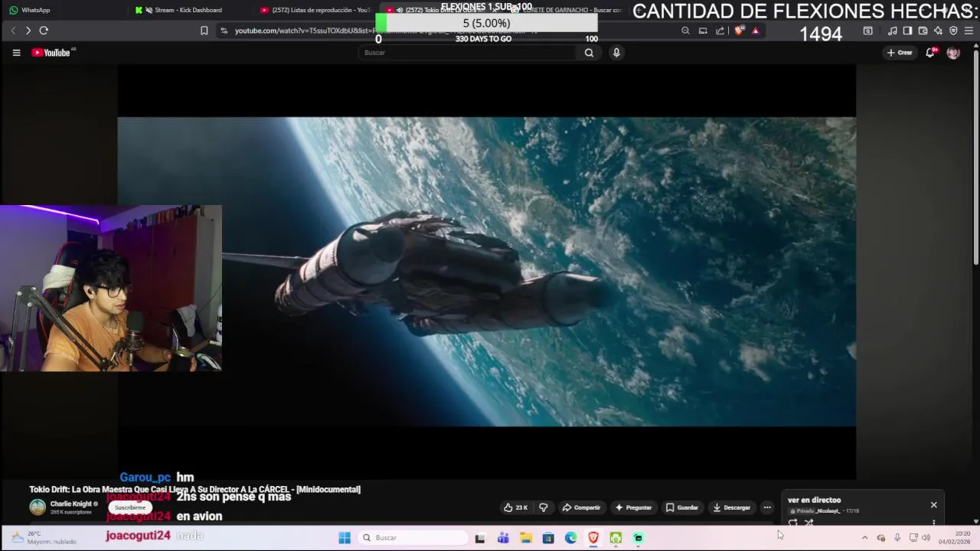Click the zoom-out magnifier in address bar
980x551 pixels.
(685, 31)
